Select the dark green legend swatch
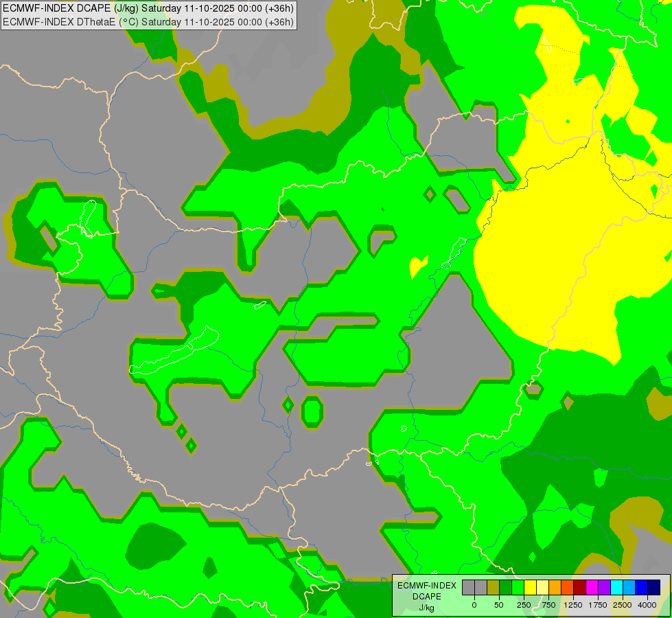The height and width of the screenshot is (618, 672). click(x=505, y=587)
